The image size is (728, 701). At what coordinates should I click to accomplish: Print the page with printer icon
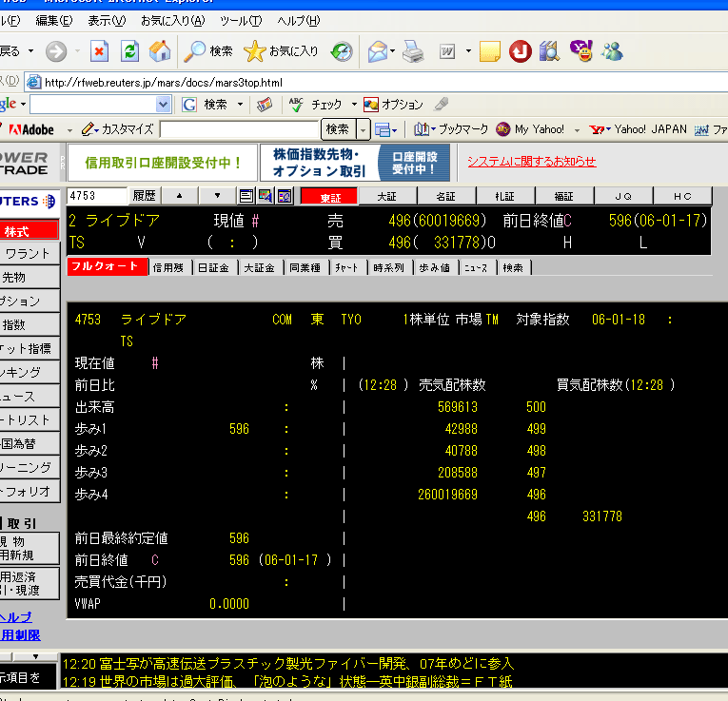[413, 51]
